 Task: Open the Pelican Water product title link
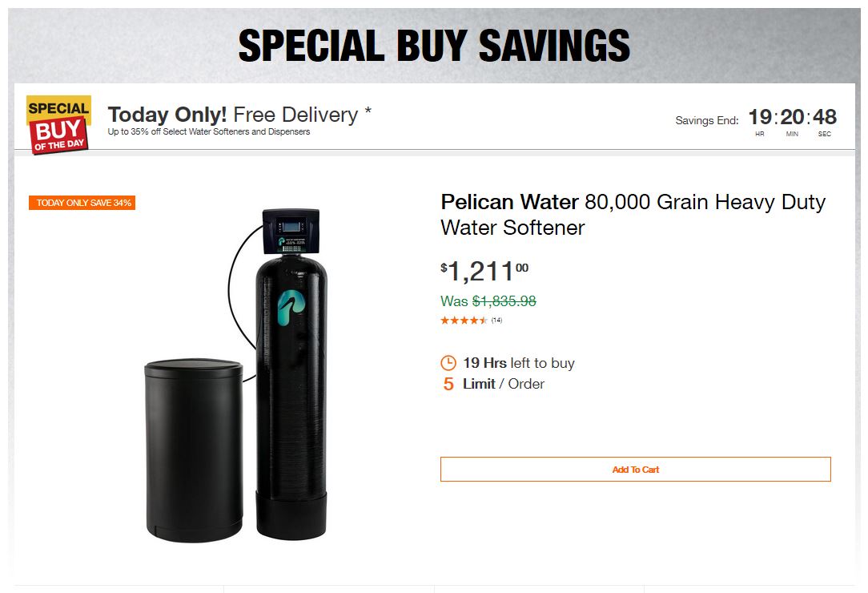(x=633, y=214)
